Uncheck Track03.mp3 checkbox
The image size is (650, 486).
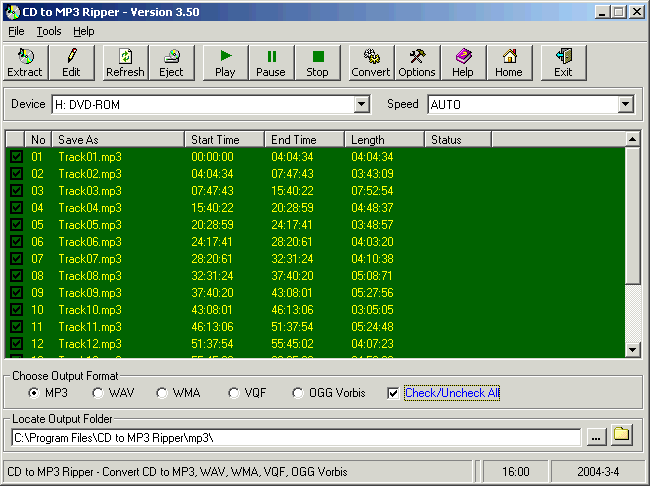tap(17, 191)
